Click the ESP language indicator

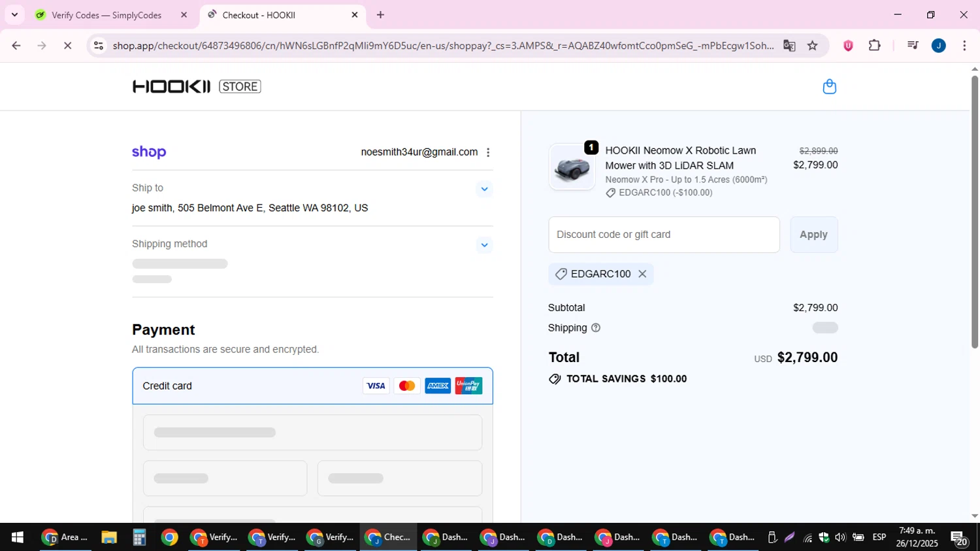coord(879,537)
